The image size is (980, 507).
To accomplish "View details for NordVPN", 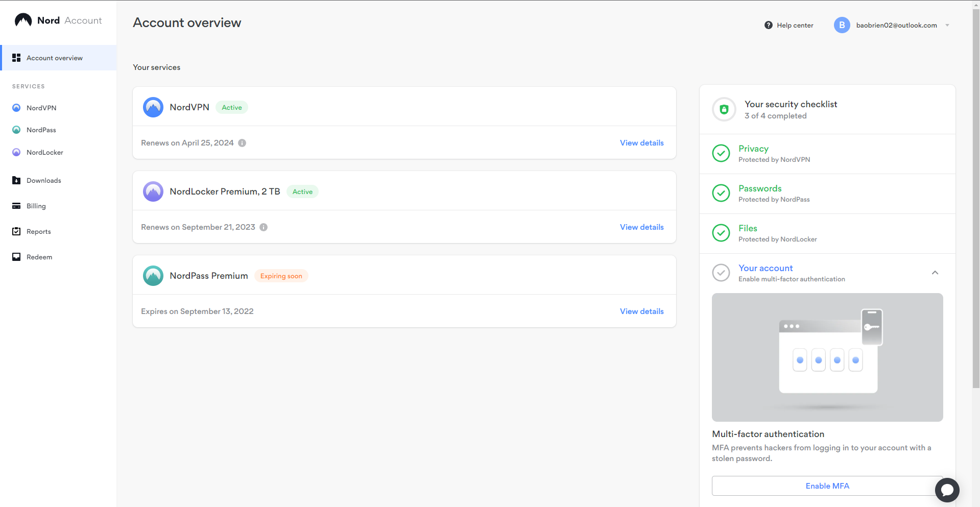I will pyautogui.click(x=642, y=143).
